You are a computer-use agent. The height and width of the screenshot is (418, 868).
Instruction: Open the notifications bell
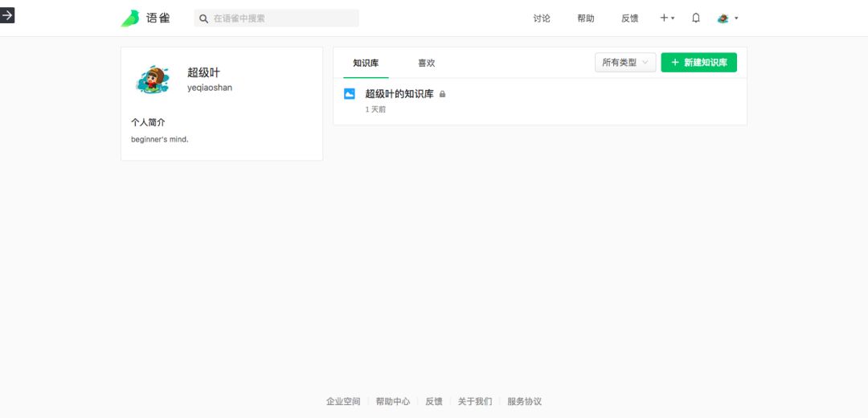[696, 18]
